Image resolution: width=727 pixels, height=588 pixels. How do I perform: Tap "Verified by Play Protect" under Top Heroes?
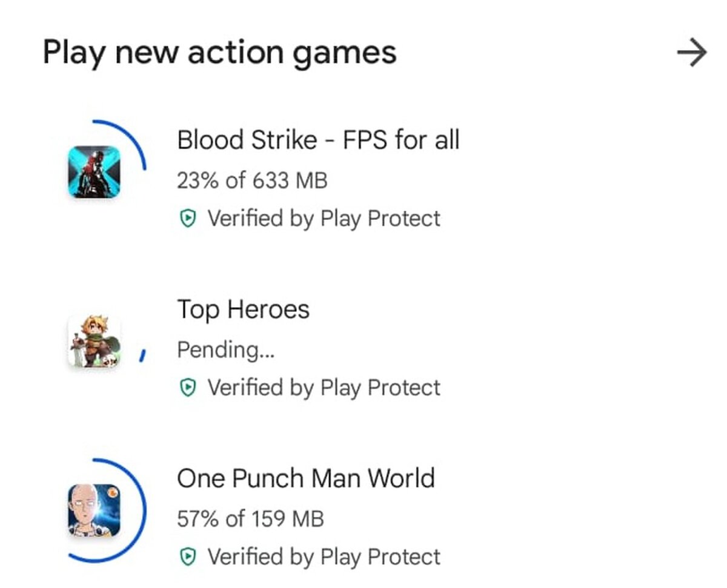(x=324, y=388)
